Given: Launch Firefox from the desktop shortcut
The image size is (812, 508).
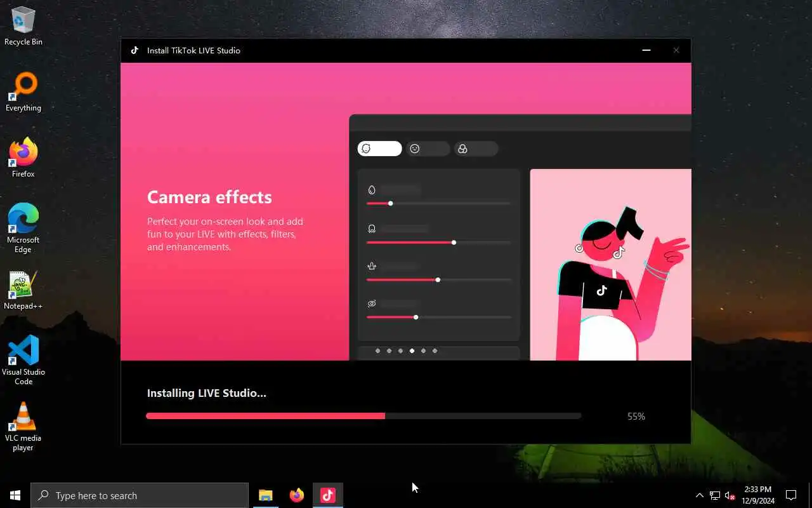Looking at the screenshot, I should 23,158.
